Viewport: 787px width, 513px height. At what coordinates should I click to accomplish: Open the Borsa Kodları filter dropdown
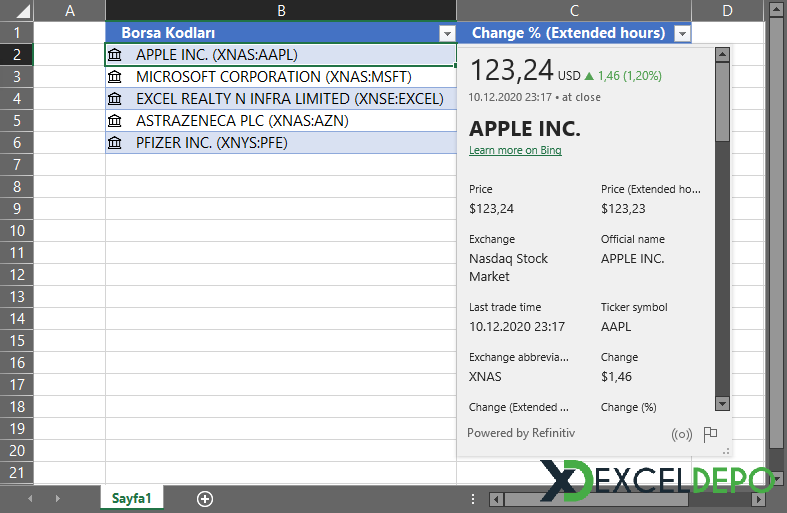tap(447, 34)
